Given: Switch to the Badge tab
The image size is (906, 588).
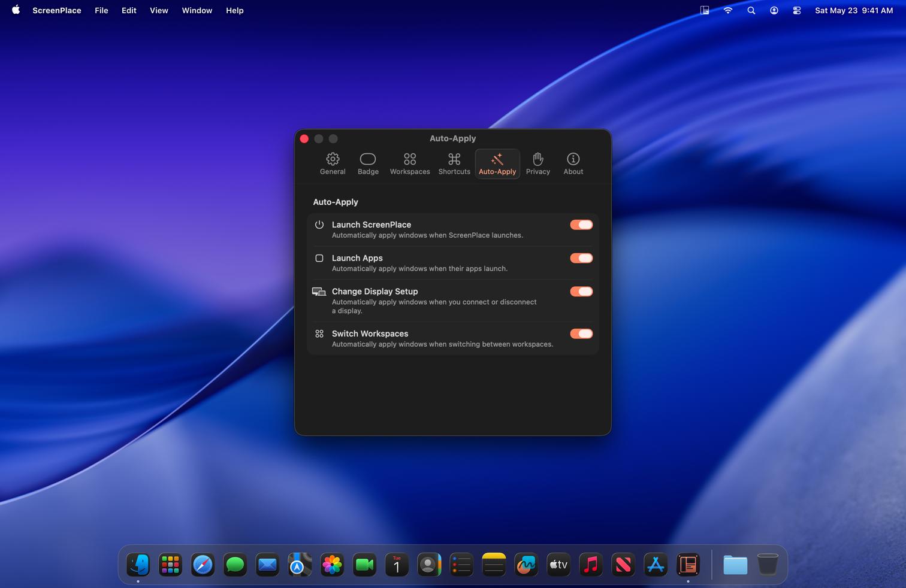Looking at the screenshot, I should tap(368, 163).
